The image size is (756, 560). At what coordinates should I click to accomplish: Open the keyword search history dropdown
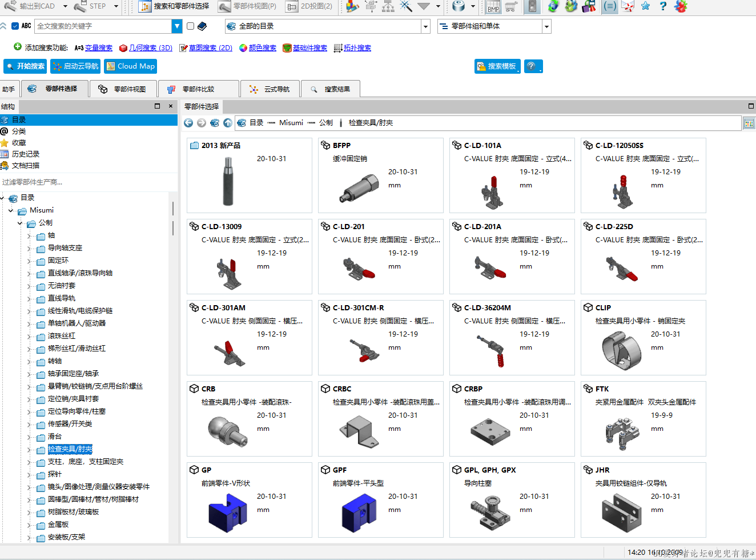(177, 26)
